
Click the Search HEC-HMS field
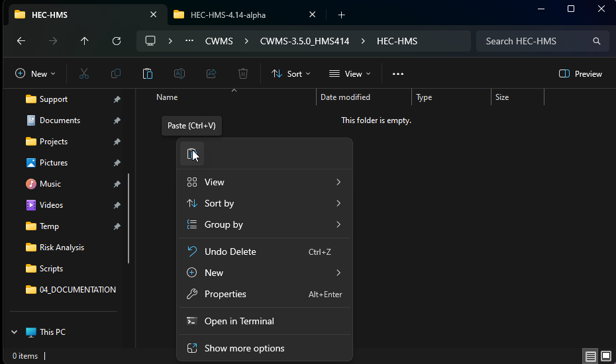tap(537, 41)
